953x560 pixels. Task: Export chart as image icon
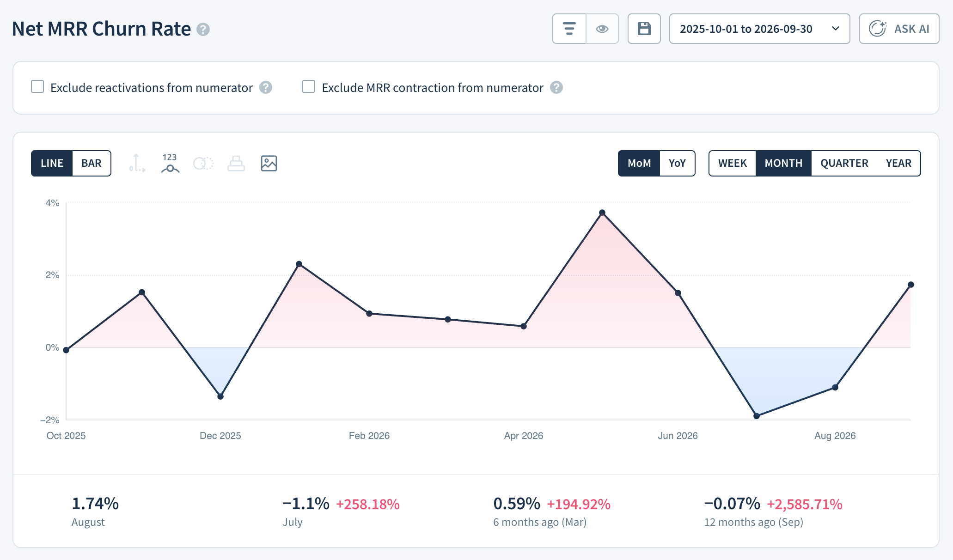tap(269, 163)
